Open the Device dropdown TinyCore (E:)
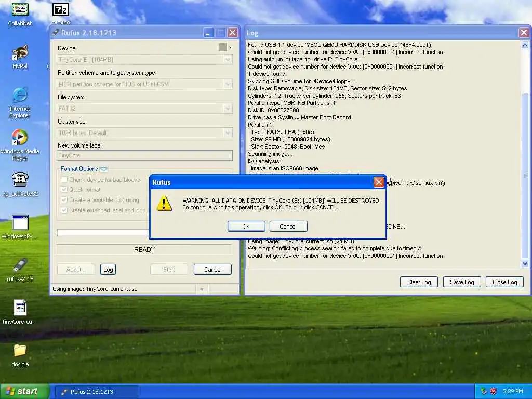This screenshot has height=399, width=532. coord(144,60)
